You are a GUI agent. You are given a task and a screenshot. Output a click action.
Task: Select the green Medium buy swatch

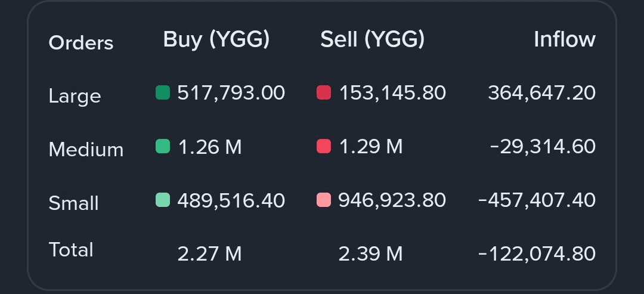163,146
